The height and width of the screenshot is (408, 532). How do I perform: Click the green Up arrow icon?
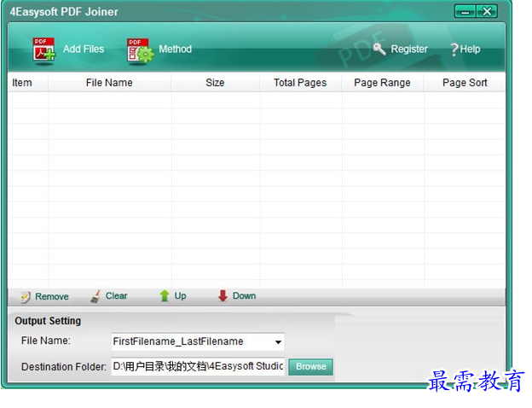pyautogui.click(x=165, y=296)
